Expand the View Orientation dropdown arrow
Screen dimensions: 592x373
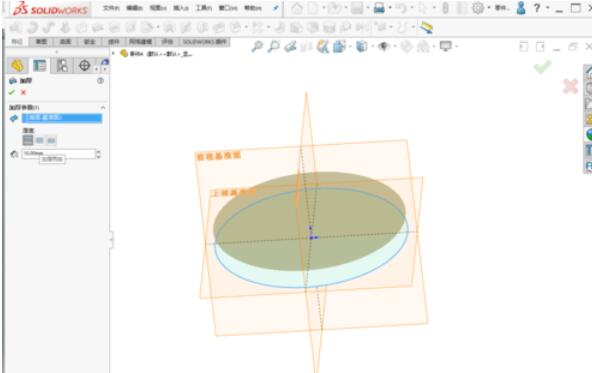[x=350, y=46]
